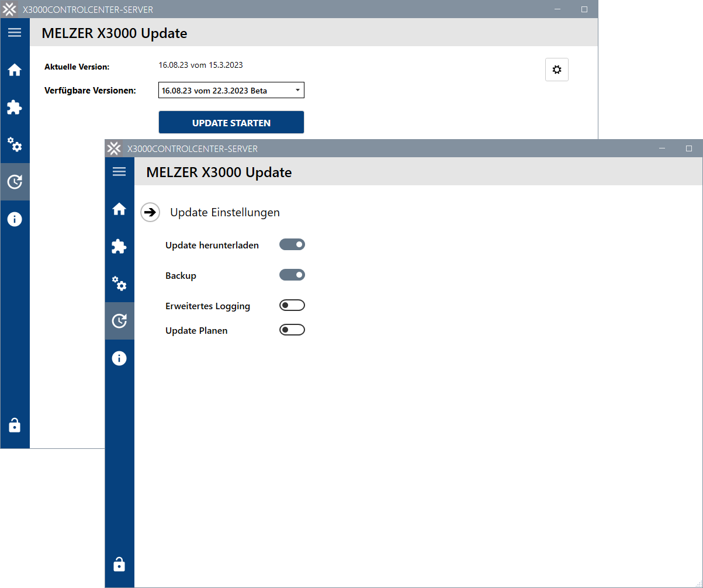Click MELZER X3000 Update heading in front window
Viewport: 703px width, 588px height.
click(x=219, y=172)
